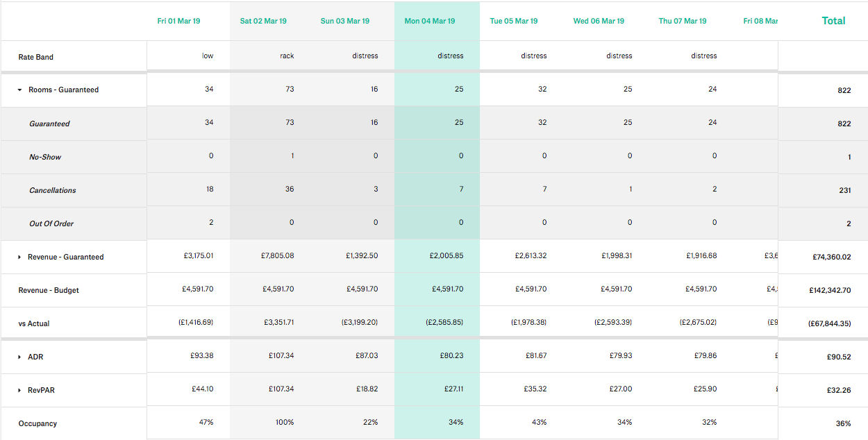Select the Sat 02 Mar 19 column header

click(x=264, y=22)
